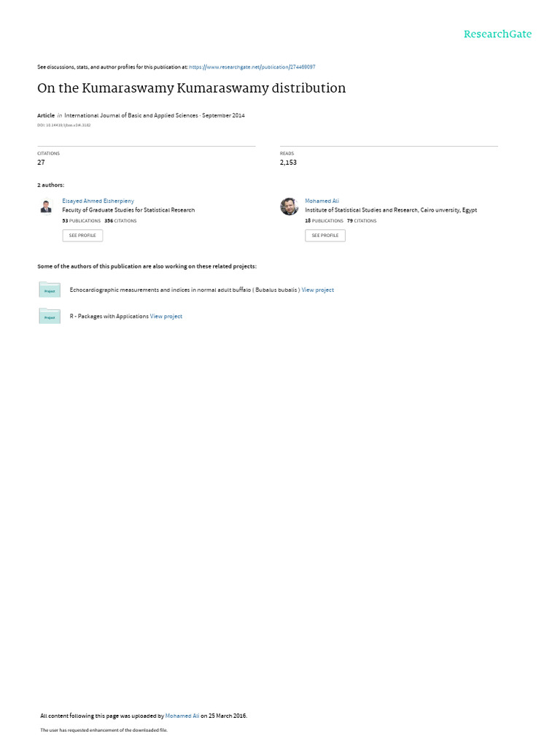
Task: Click the Mohamed Ali uploader link in footer
Action: tap(182, 716)
